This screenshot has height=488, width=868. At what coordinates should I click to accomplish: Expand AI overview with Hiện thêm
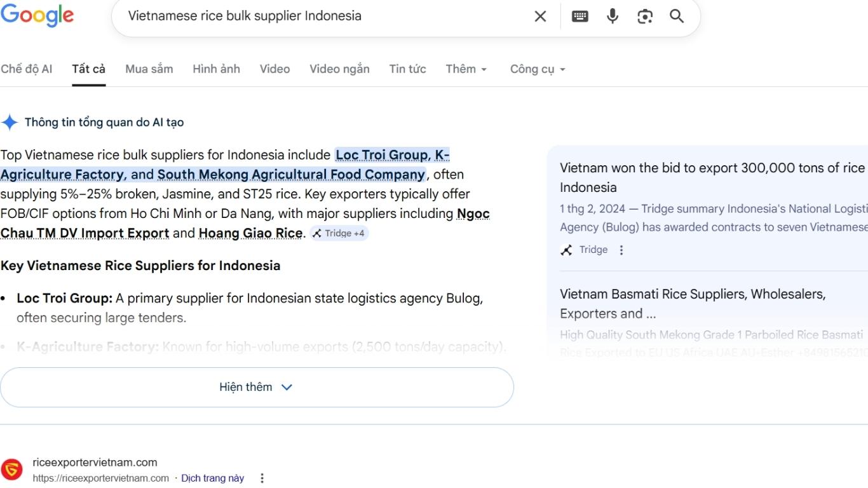coord(257,387)
